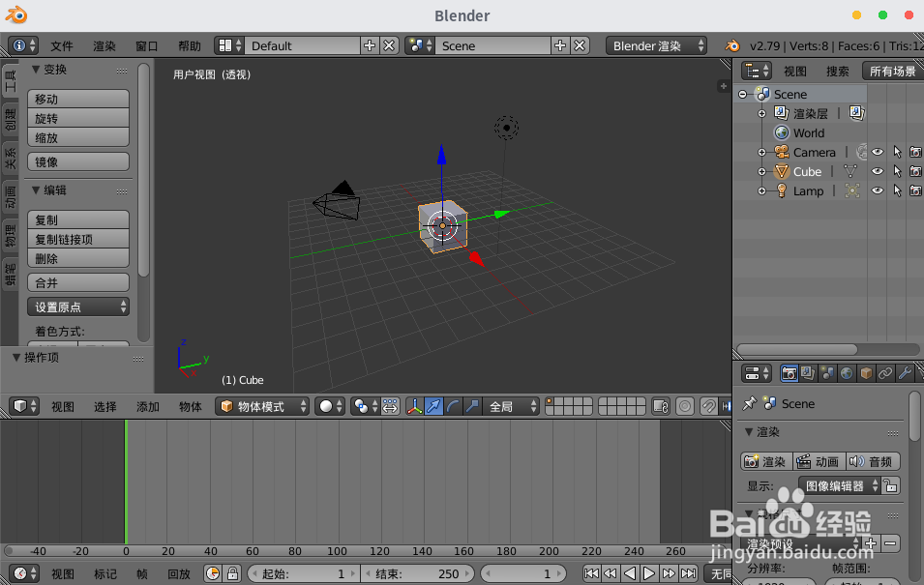Open the screen layout browser icon
Image resolution: width=924 pixels, height=585 pixels.
[229, 45]
